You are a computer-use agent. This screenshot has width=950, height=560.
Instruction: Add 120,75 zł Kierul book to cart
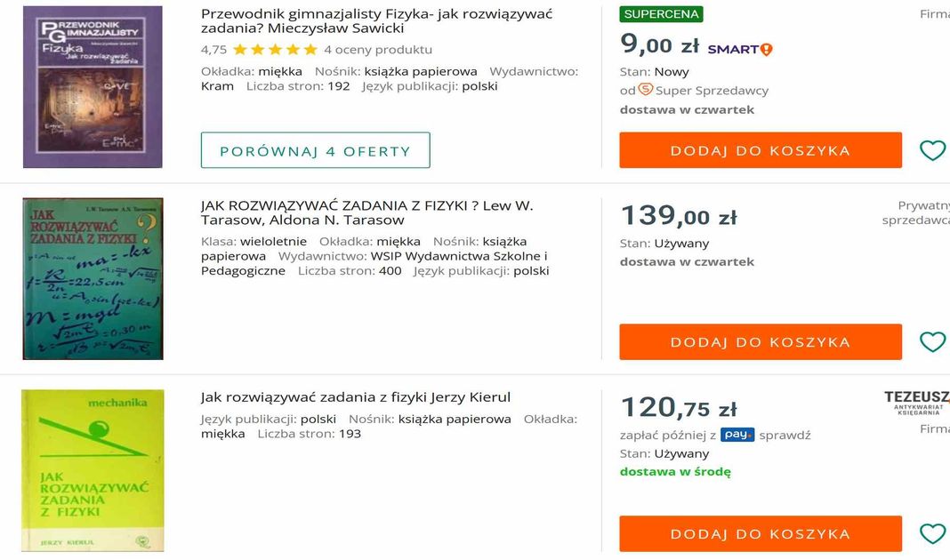click(761, 533)
